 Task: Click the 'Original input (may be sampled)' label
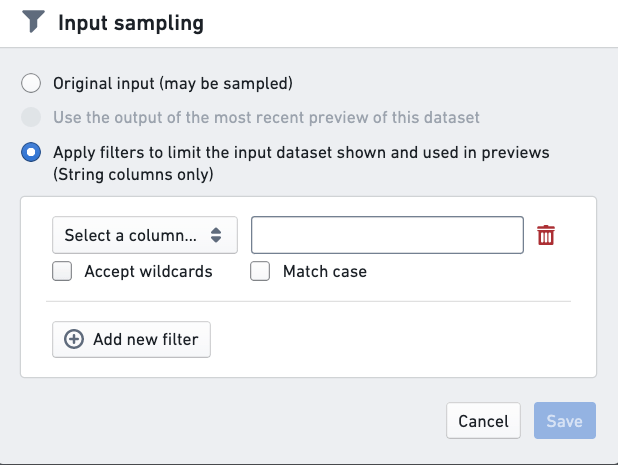[x=173, y=83]
